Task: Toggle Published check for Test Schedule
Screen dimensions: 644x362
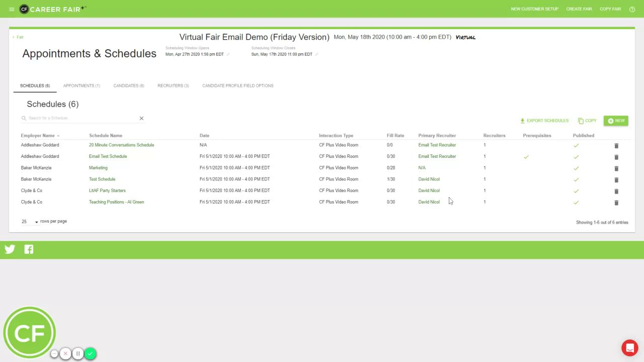Action: (576, 179)
